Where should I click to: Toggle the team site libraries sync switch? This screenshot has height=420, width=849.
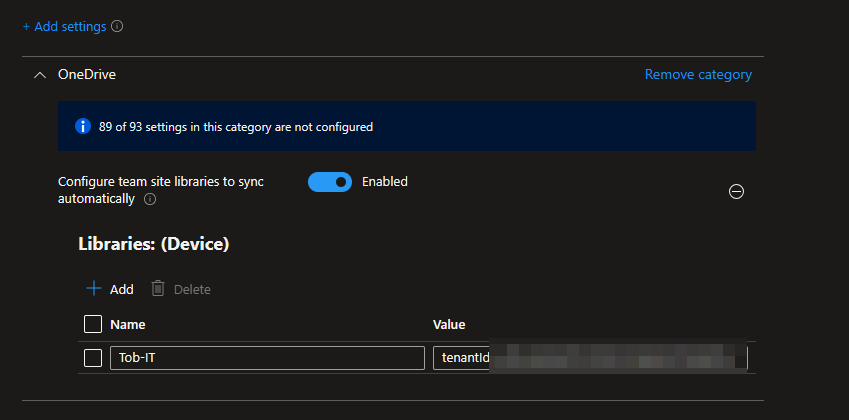click(329, 182)
